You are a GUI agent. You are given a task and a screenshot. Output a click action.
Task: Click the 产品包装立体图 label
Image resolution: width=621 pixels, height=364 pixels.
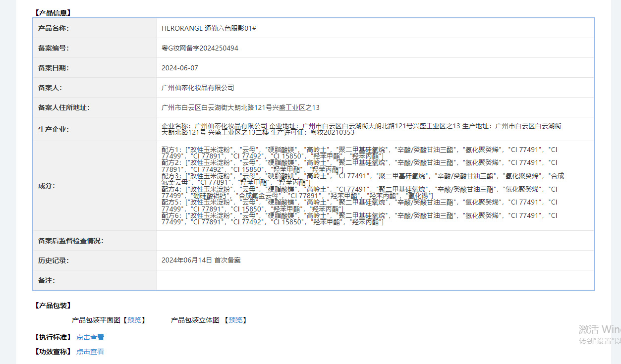coord(195,320)
